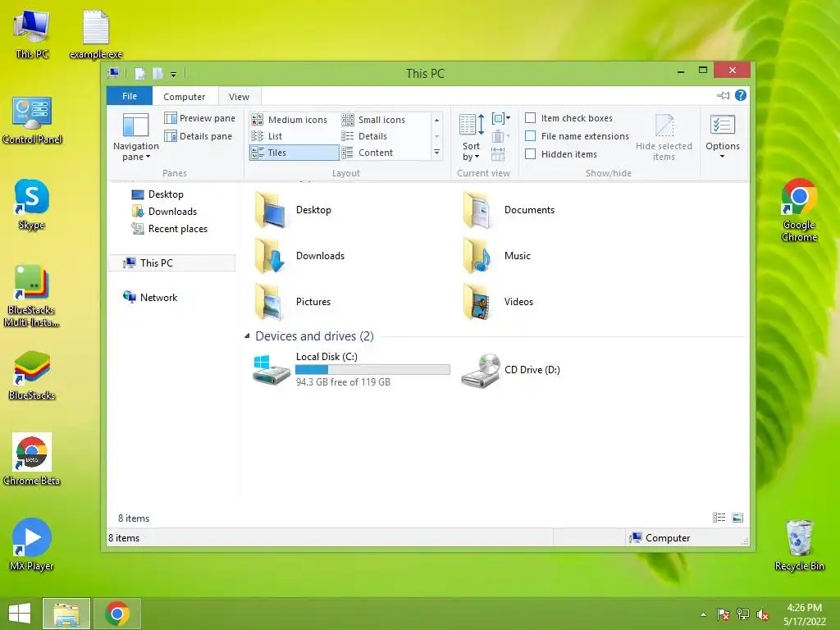Viewport: 840px width, 630px height.
Task: Show hidden tray icons arrow
Action: 703,614
